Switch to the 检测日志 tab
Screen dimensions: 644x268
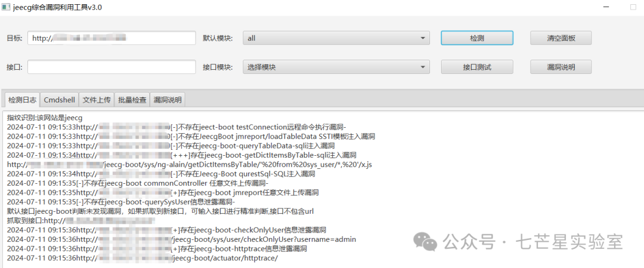22,100
